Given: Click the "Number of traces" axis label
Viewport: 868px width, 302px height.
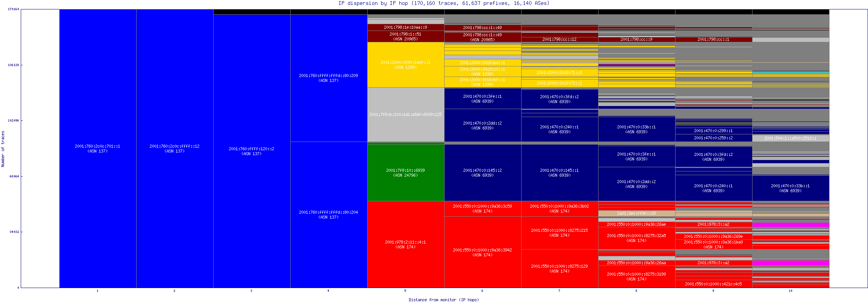Looking at the screenshot, I should click(x=3, y=149).
